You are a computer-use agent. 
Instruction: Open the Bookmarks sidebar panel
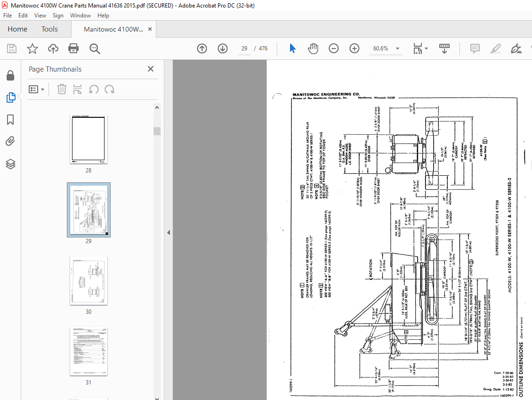pyautogui.click(x=10, y=120)
